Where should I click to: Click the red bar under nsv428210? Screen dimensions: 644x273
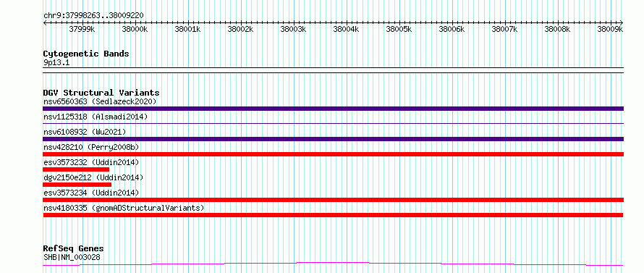coord(333,154)
